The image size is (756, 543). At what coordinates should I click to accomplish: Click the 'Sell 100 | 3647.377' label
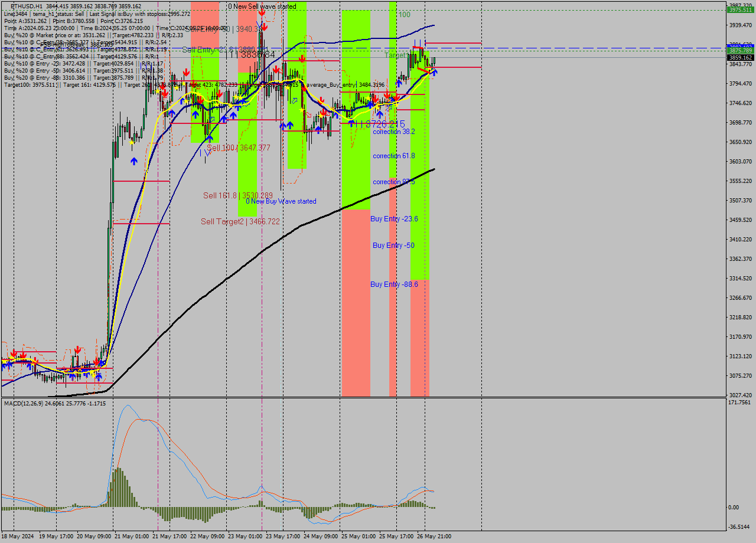[x=239, y=148]
